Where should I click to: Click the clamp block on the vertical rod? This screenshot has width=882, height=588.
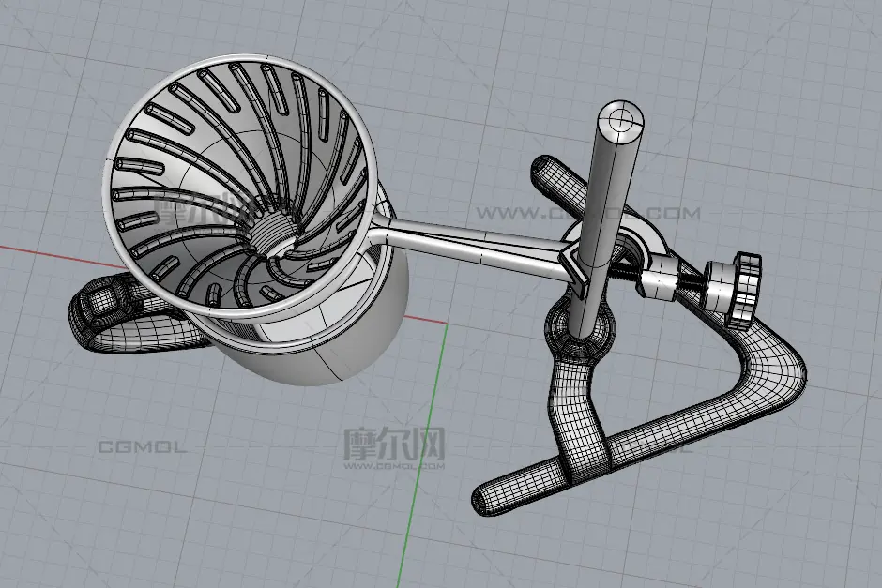click(x=580, y=270)
